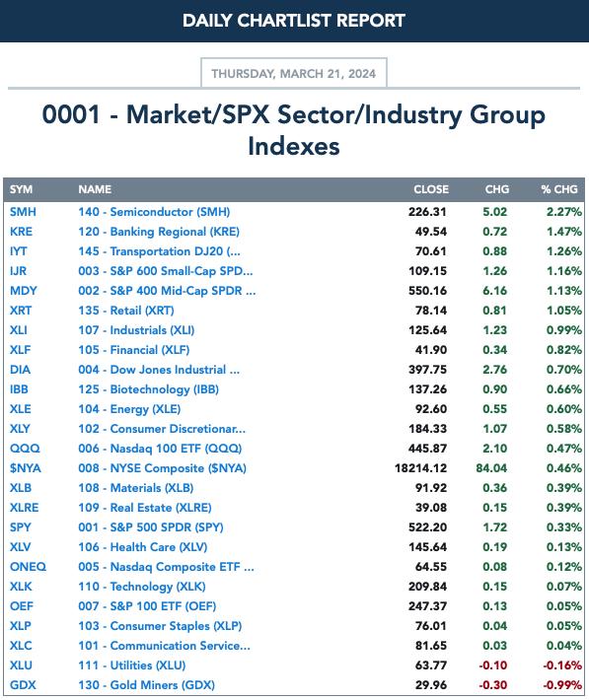Open the SMH symbol link

click(23, 212)
